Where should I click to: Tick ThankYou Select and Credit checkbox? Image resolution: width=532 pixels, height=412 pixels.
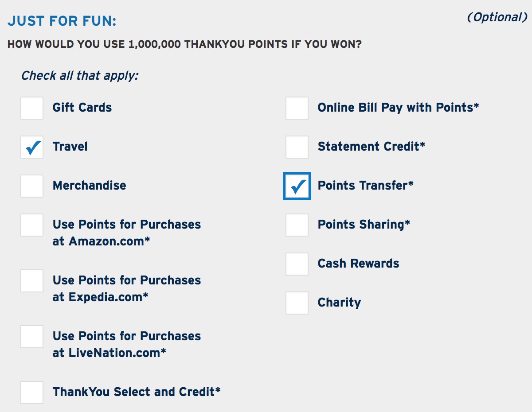tap(32, 393)
